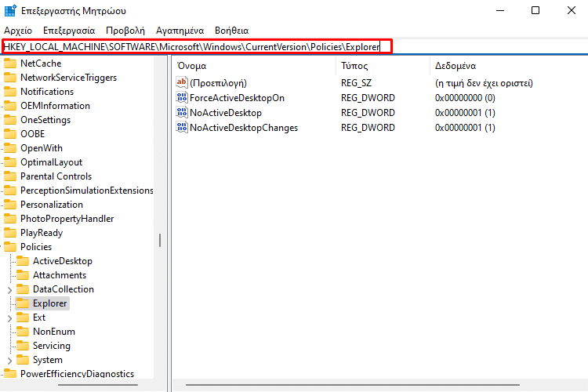Close the Registry Editor window

571,10
